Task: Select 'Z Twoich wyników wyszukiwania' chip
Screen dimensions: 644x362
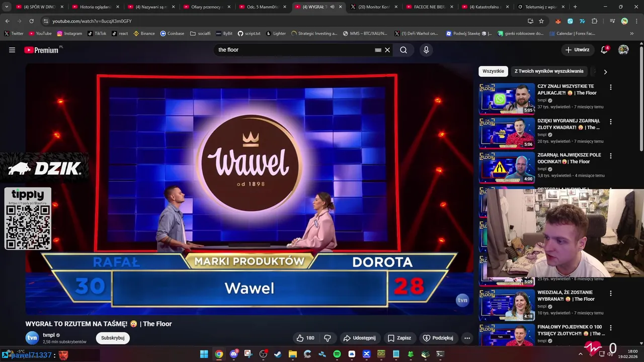Action: pos(549,71)
